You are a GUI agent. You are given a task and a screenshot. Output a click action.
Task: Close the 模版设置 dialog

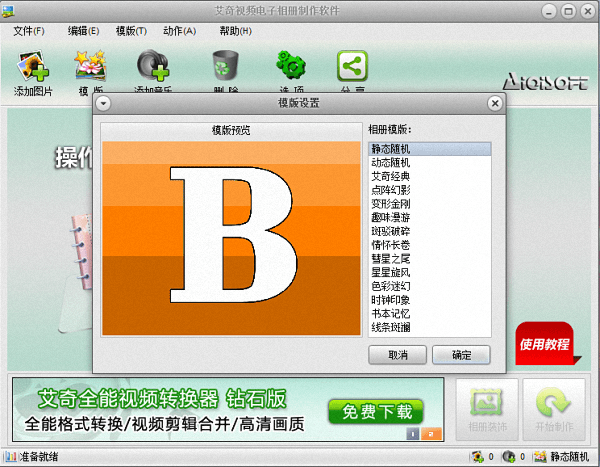[x=495, y=103]
